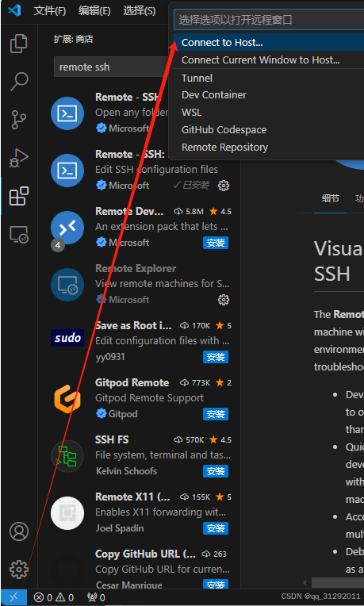Click publisher name Joel Spadin
Image resolution: width=364 pixels, height=606 pixels.
(120, 528)
